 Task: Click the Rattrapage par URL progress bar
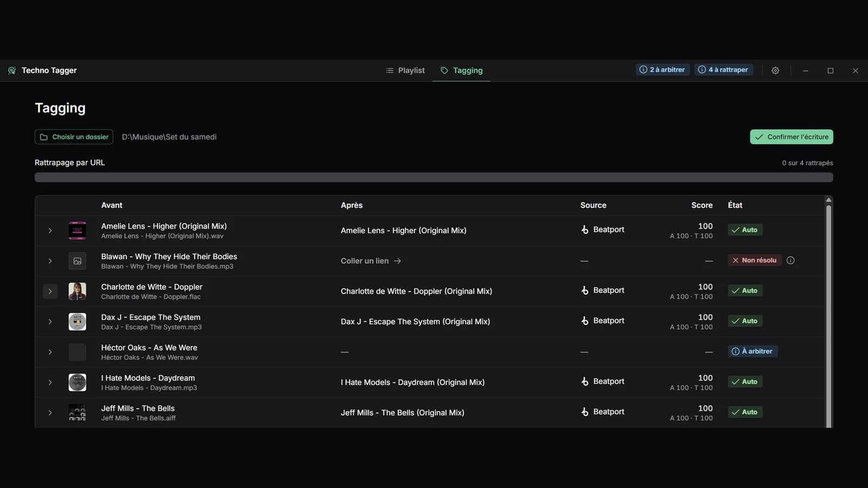[x=434, y=177]
